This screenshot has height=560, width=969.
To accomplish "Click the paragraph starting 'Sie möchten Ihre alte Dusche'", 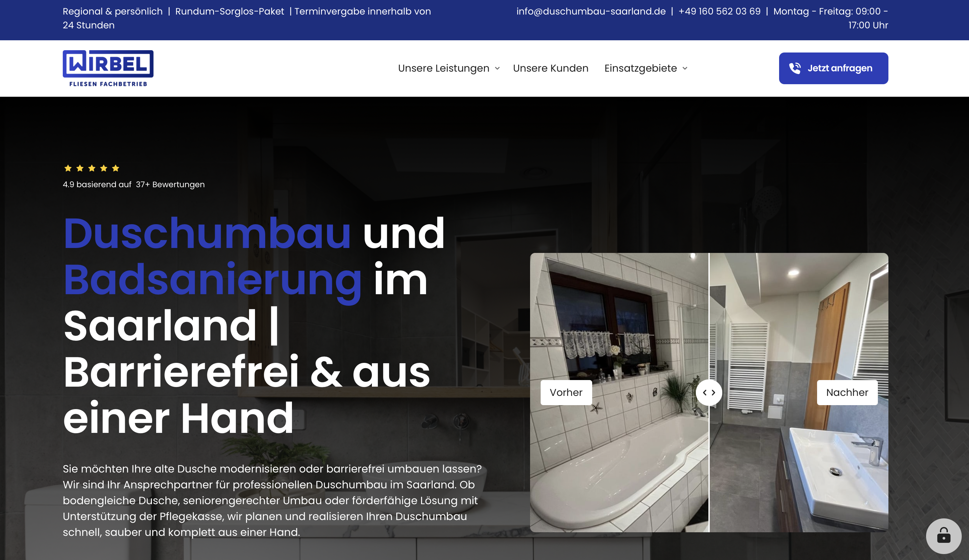I will 272,501.
